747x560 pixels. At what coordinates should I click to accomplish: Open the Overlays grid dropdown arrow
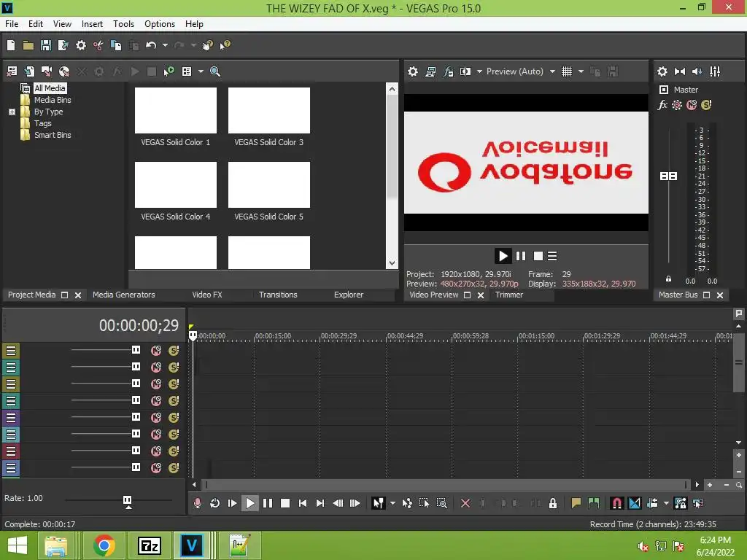point(581,71)
